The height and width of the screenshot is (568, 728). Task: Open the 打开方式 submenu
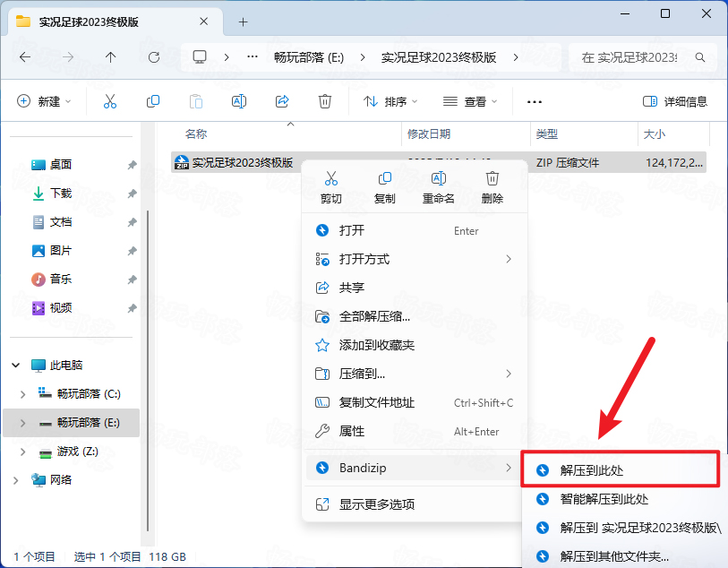point(415,259)
